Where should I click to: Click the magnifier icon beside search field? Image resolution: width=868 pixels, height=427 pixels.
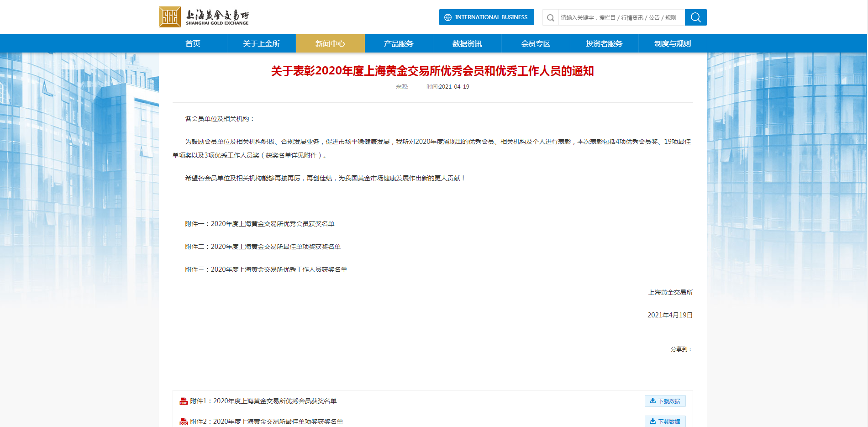[x=551, y=18]
